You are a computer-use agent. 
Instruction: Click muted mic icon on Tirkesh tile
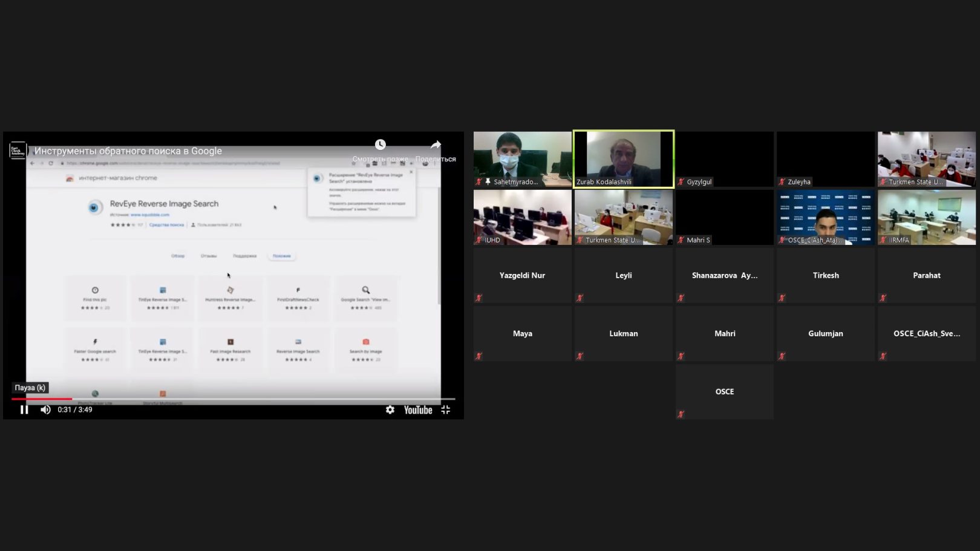(x=782, y=298)
